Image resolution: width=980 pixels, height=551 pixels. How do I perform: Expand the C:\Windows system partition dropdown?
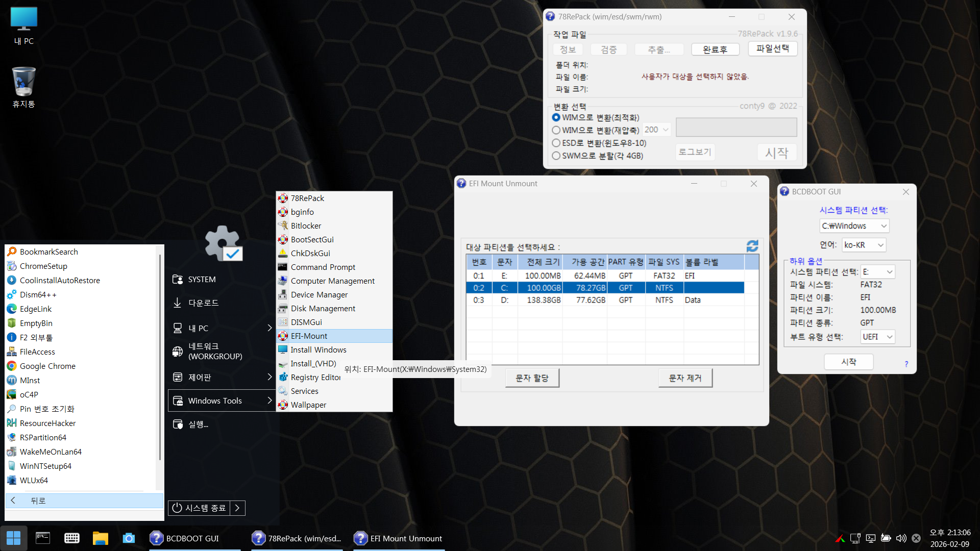854,226
